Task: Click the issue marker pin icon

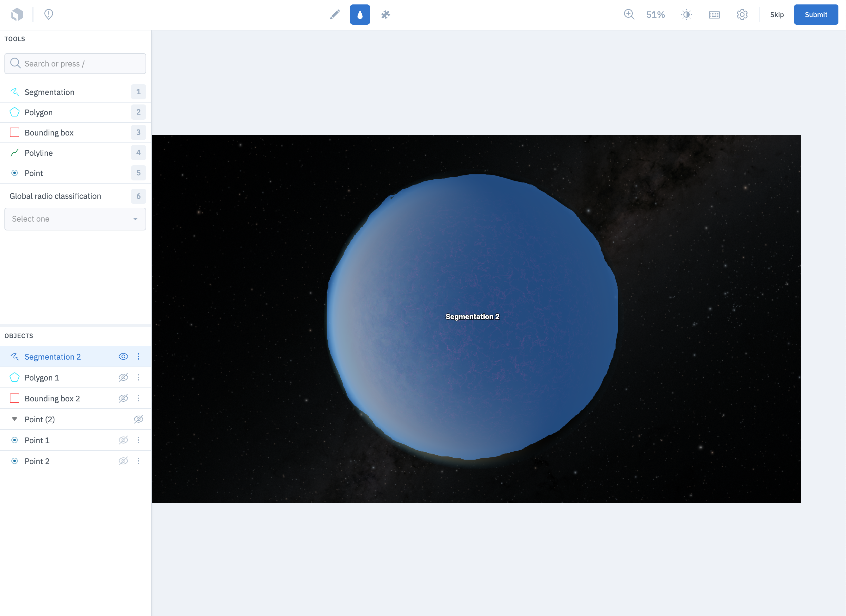Action: pyautogui.click(x=48, y=15)
